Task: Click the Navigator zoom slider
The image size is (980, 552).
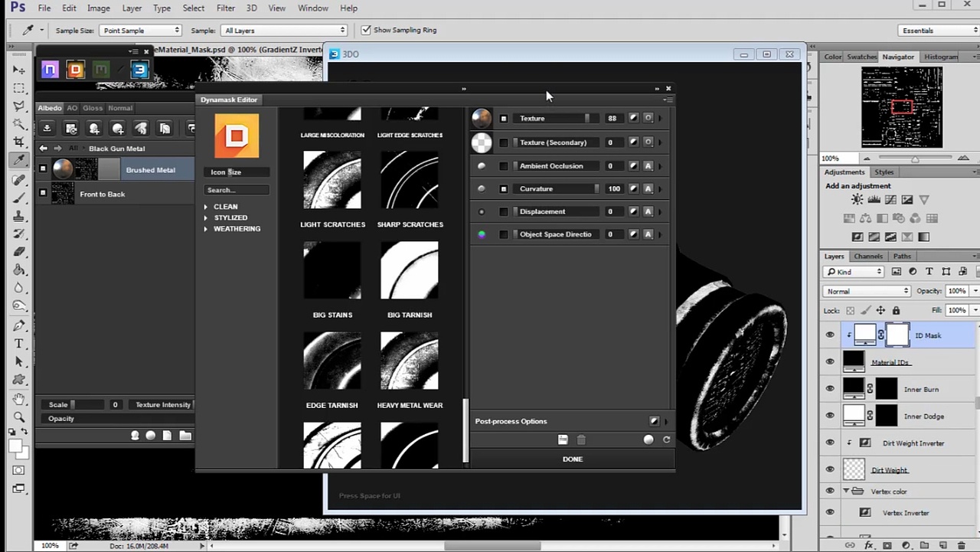Action: click(x=915, y=158)
